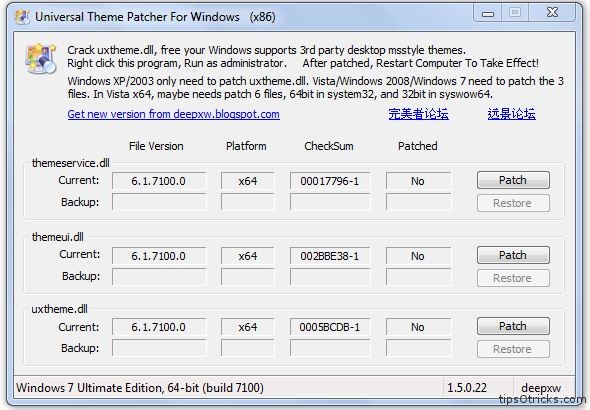Viewport: 590px width, 410px height.
Task: Minimize the Universal Theme Patcher window
Action: 488,14
